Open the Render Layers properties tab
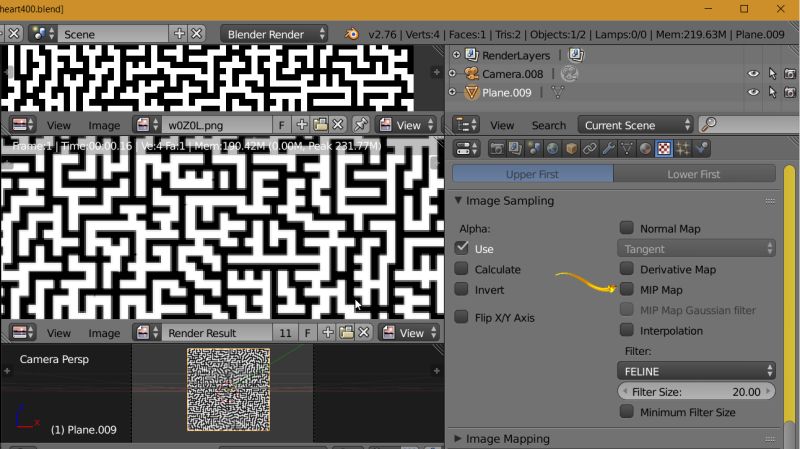The image size is (800, 449). [x=515, y=149]
